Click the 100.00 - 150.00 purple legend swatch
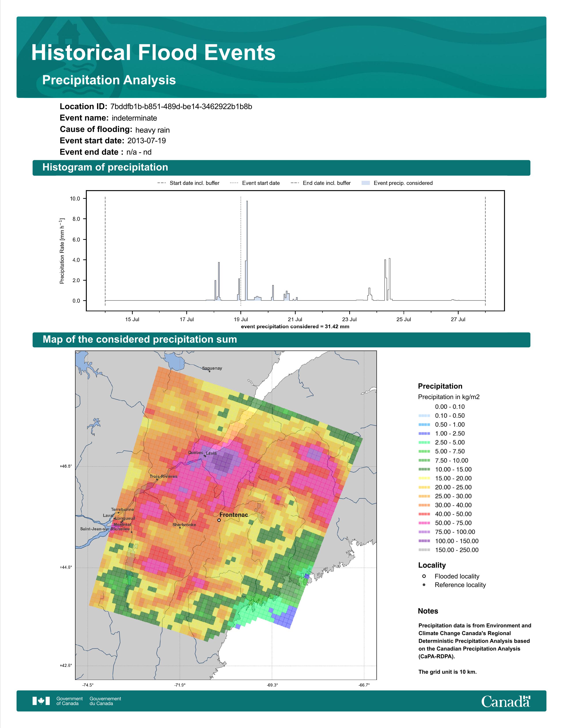 coord(424,541)
